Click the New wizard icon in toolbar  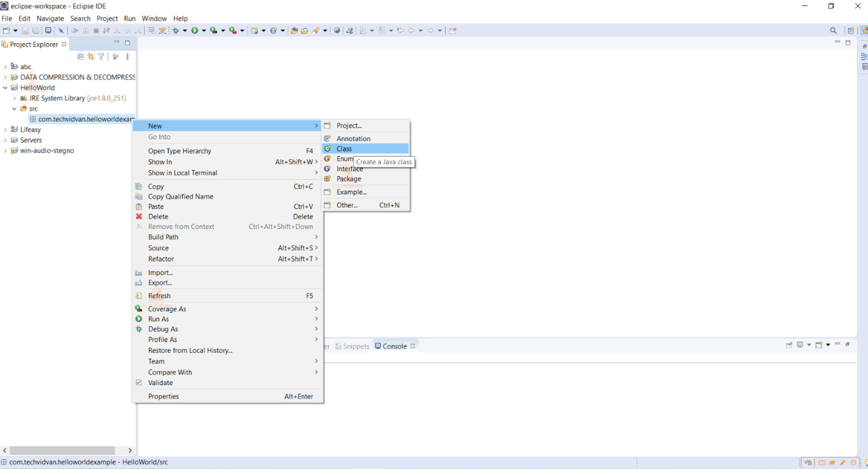pyautogui.click(x=7, y=30)
